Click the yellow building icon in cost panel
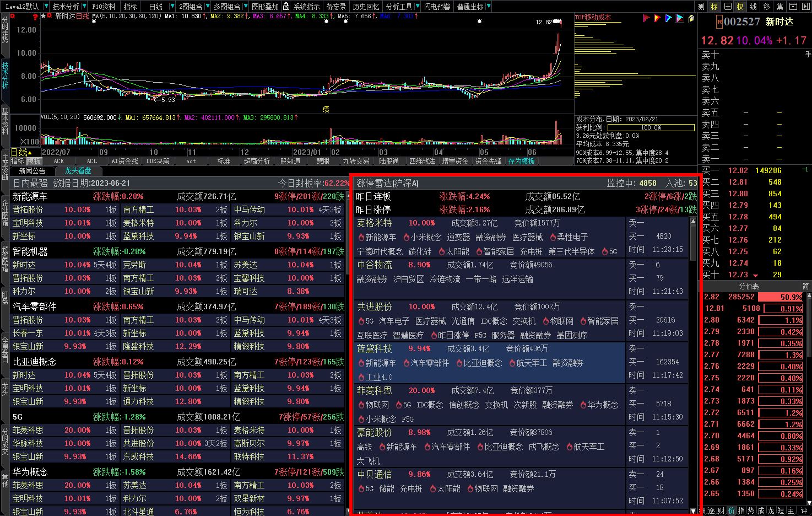Screen dimensions: 812x516 (691, 18)
